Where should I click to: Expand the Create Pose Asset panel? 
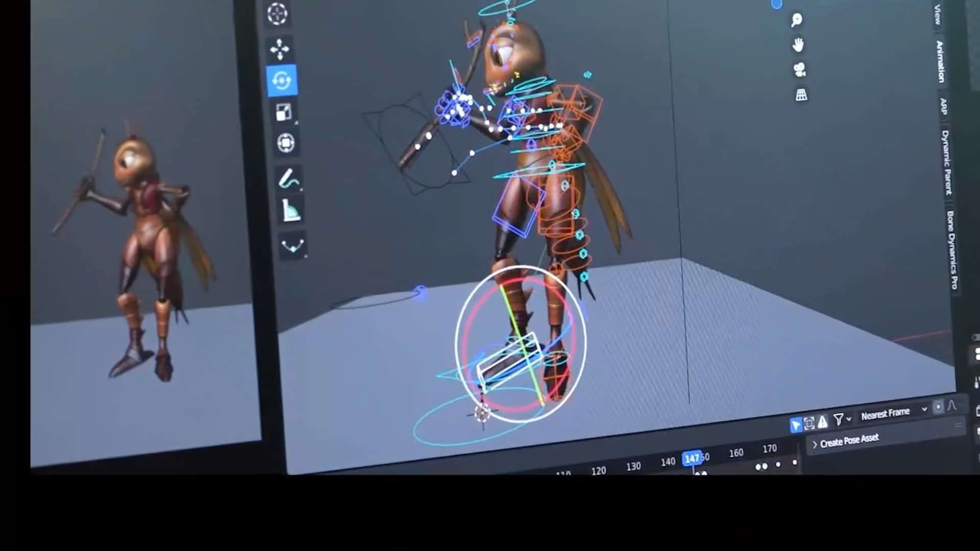(847, 440)
